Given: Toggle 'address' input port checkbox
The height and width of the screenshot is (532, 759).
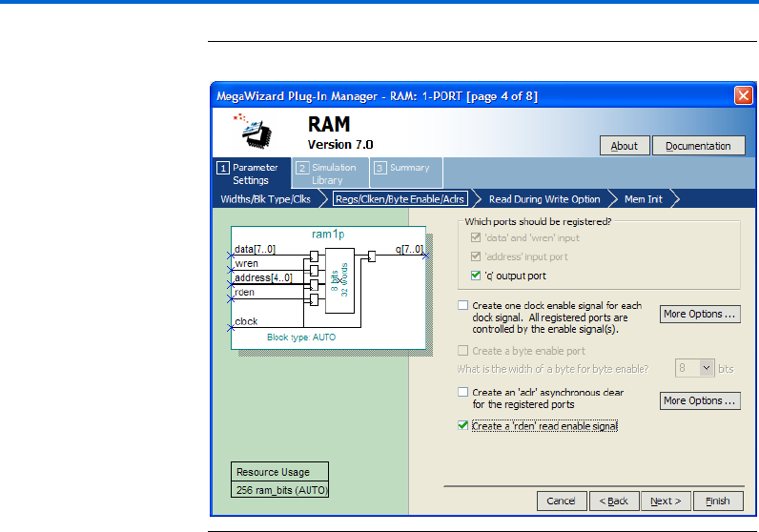Looking at the screenshot, I should coord(476,256).
